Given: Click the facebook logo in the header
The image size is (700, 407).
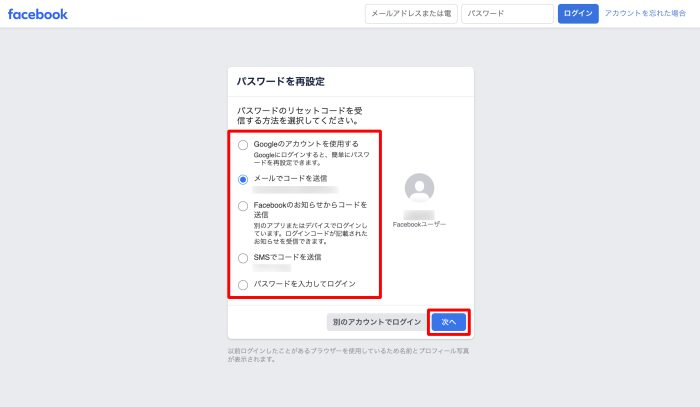Looking at the screenshot, I should [x=38, y=14].
